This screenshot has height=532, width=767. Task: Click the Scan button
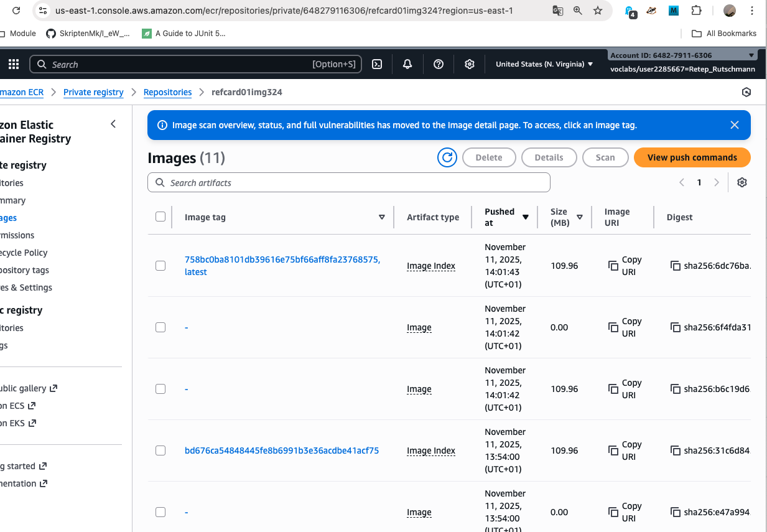click(605, 157)
